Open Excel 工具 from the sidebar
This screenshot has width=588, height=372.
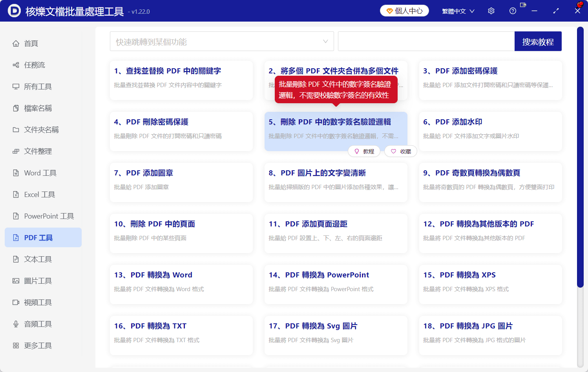(x=39, y=194)
